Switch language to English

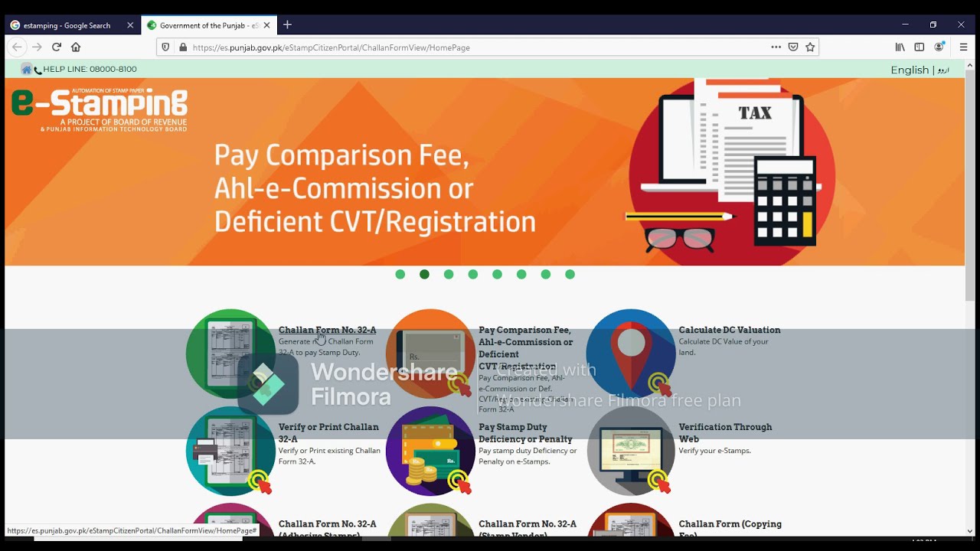click(x=910, y=70)
